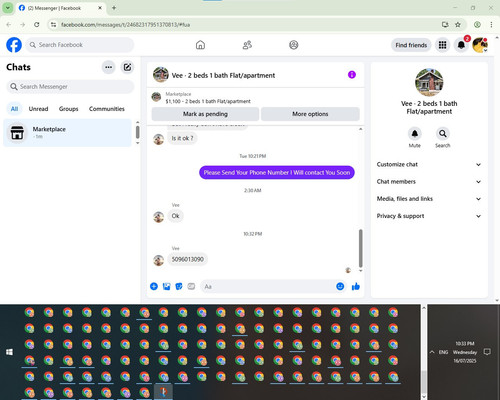This screenshot has height=400, width=500.
Task: Open Chats options three-dot button
Action: pyautogui.click(x=108, y=67)
